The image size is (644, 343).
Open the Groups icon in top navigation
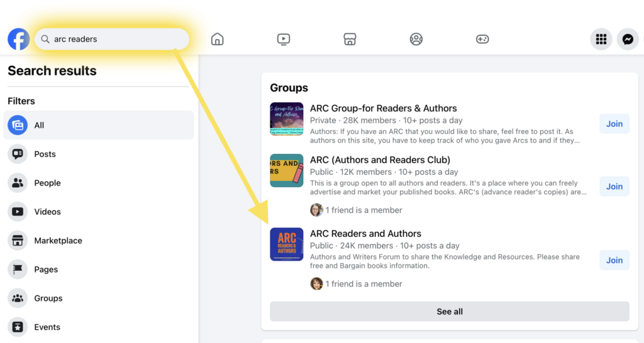tap(416, 39)
